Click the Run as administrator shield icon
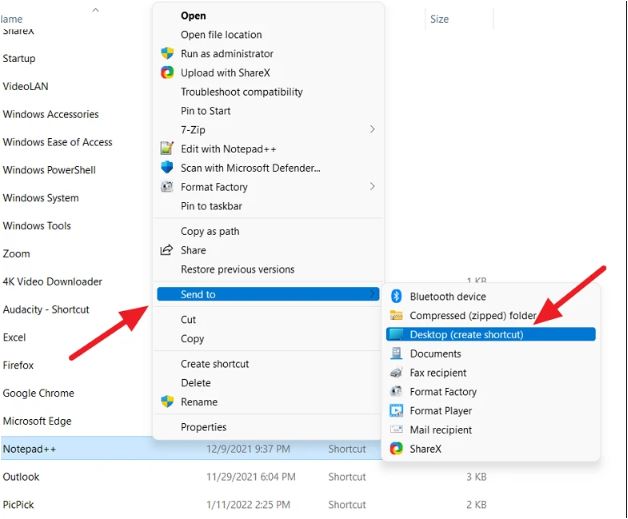 click(167, 53)
